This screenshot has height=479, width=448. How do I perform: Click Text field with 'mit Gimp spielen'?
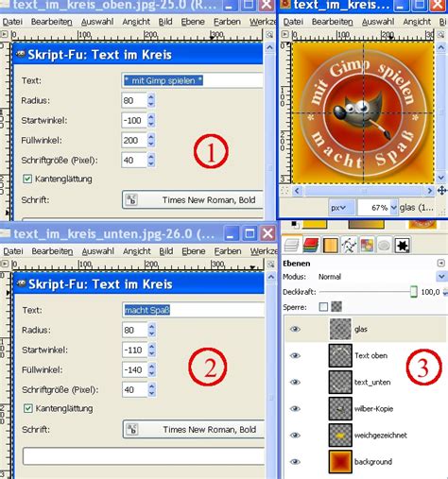click(x=192, y=80)
